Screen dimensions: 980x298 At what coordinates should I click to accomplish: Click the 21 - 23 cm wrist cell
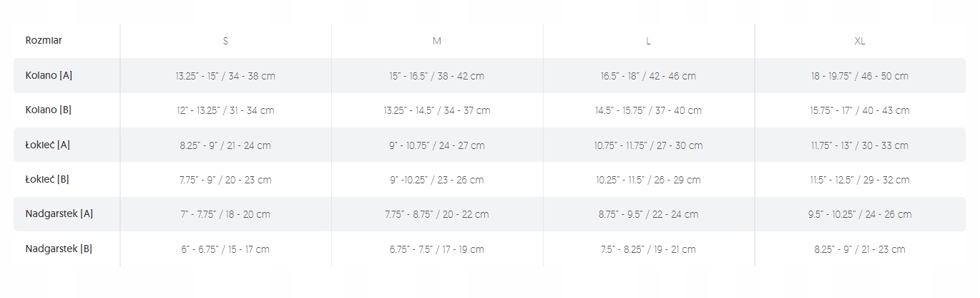point(860,249)
